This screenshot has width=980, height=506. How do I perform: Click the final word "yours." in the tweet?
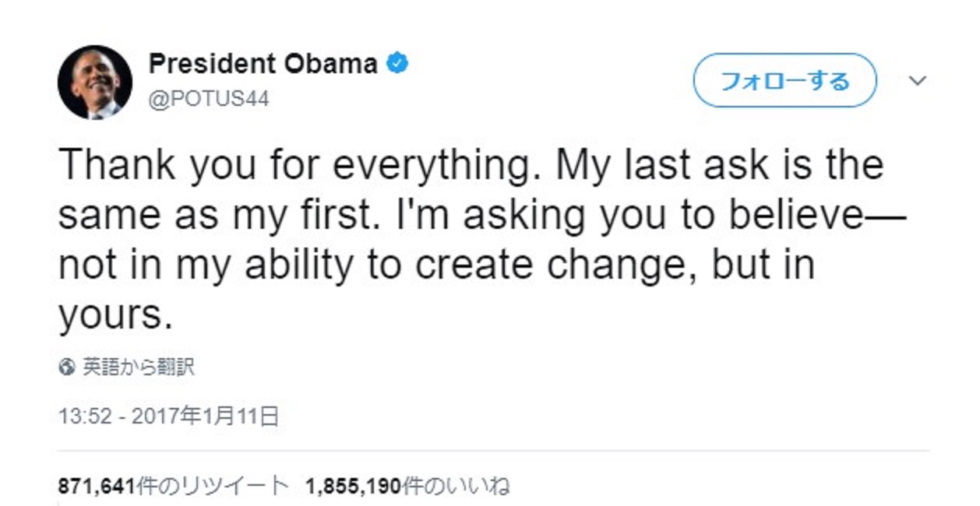click(x=114, y=314)
